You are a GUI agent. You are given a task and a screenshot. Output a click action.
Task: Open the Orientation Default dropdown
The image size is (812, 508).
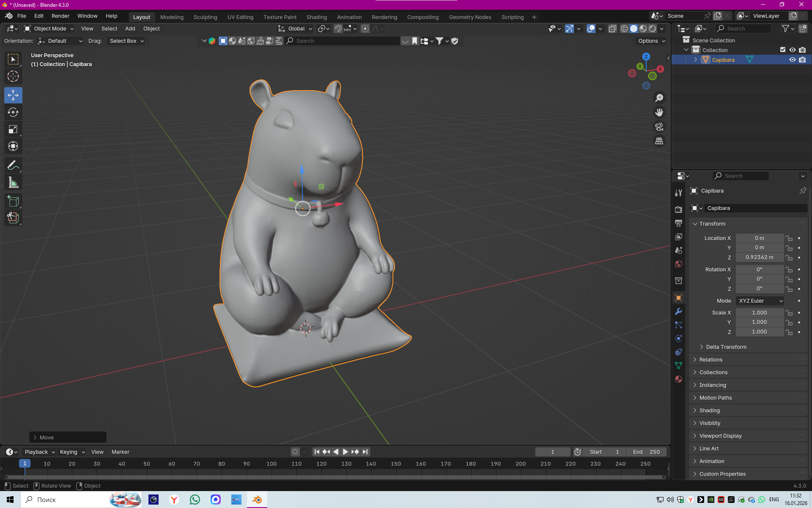(x=60, y=41)
